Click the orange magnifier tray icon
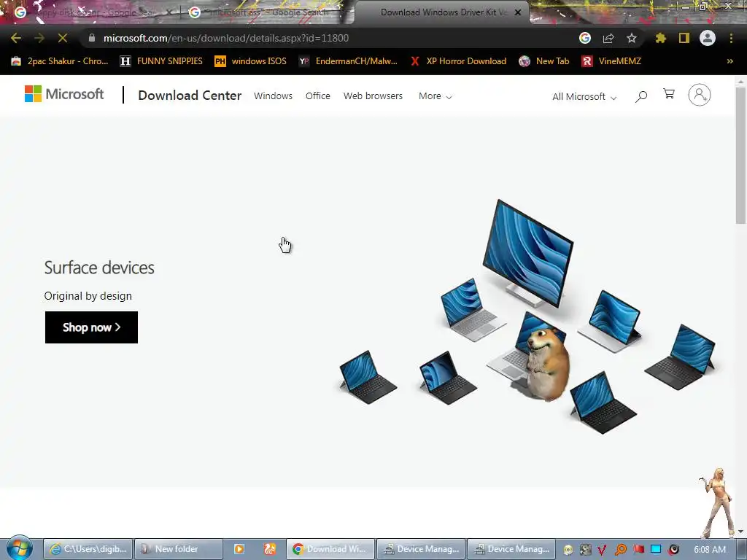 (620, 550)
